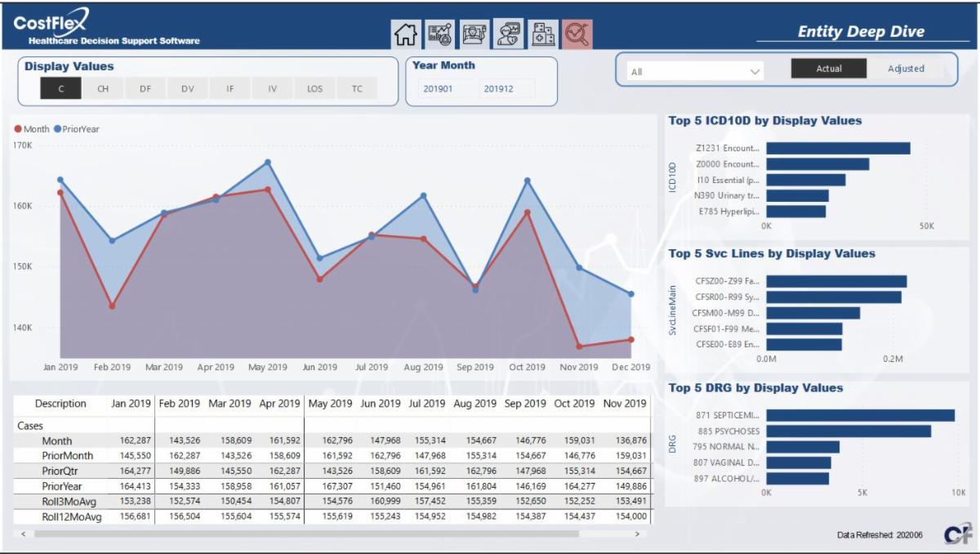Viewport: 980px width, 554px height.
Task: Switch to Actual values
Action: 829,69
